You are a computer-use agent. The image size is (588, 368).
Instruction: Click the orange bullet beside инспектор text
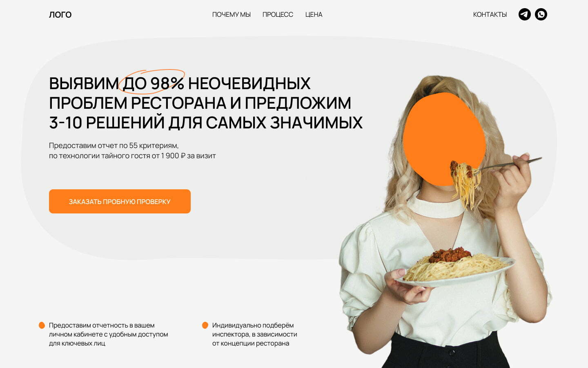[x=205, y=325]
